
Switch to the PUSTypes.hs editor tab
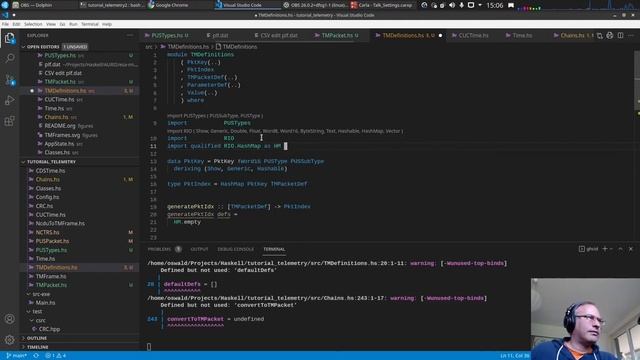coord(169,36)
